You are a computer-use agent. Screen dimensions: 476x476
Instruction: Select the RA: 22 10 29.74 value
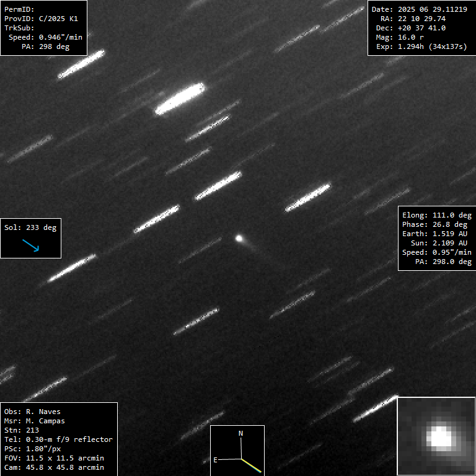tap(413, 19)
